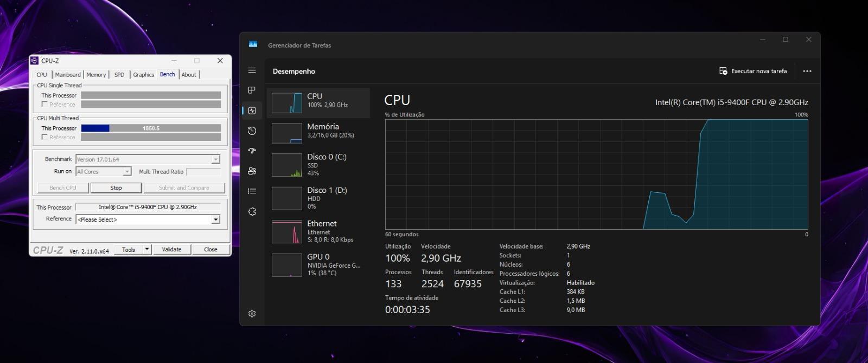Open the Details list icon in sidebar
The height and width of the screenshot is (363, 868).
(x=252, y=191)
